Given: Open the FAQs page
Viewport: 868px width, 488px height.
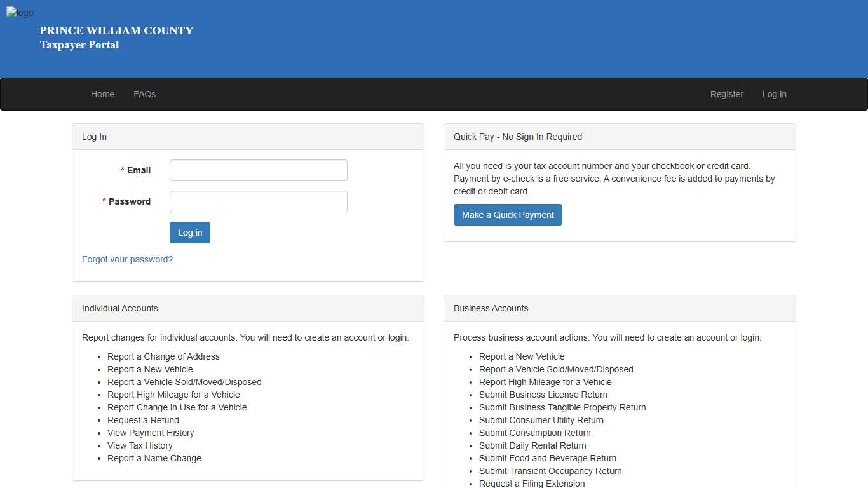Looking at the screenshot, I should 144,94.
